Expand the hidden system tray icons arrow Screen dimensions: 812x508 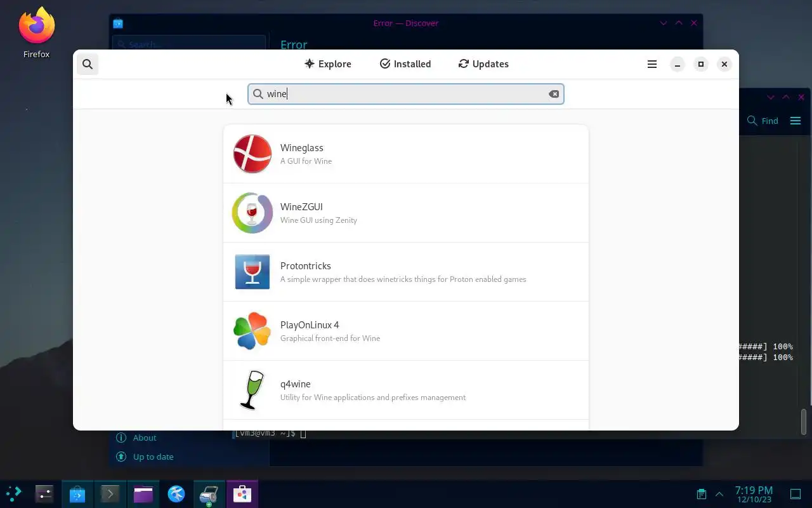click(719, 493)
